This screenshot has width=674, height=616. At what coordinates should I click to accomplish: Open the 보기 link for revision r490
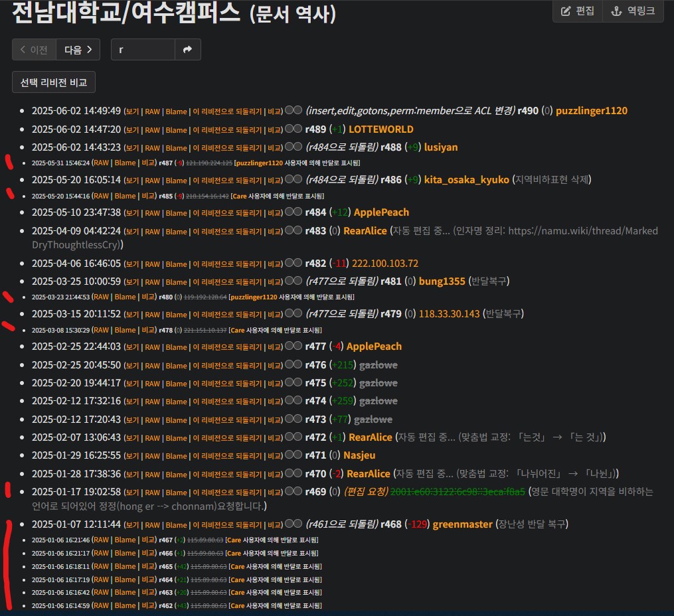point(131,110)
